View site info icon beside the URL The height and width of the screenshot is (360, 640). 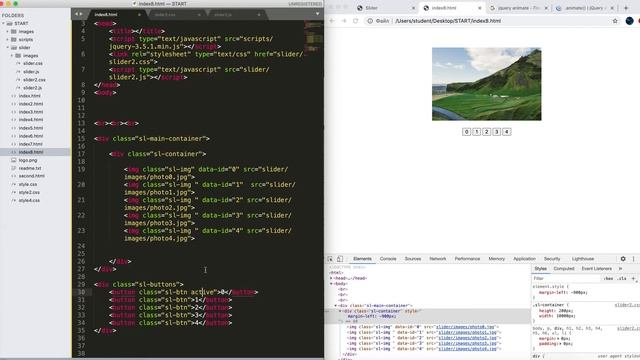point(370,21)
